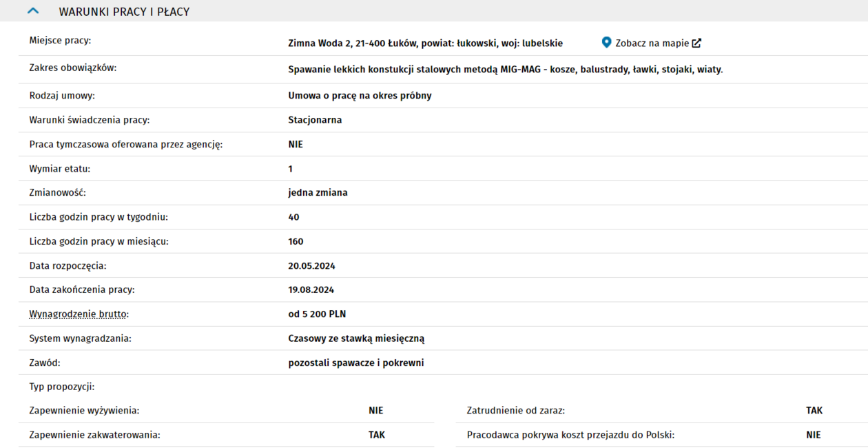
Task: Click the NIE value for Zapewnienie wyżywienia
Action: [375, 411]
